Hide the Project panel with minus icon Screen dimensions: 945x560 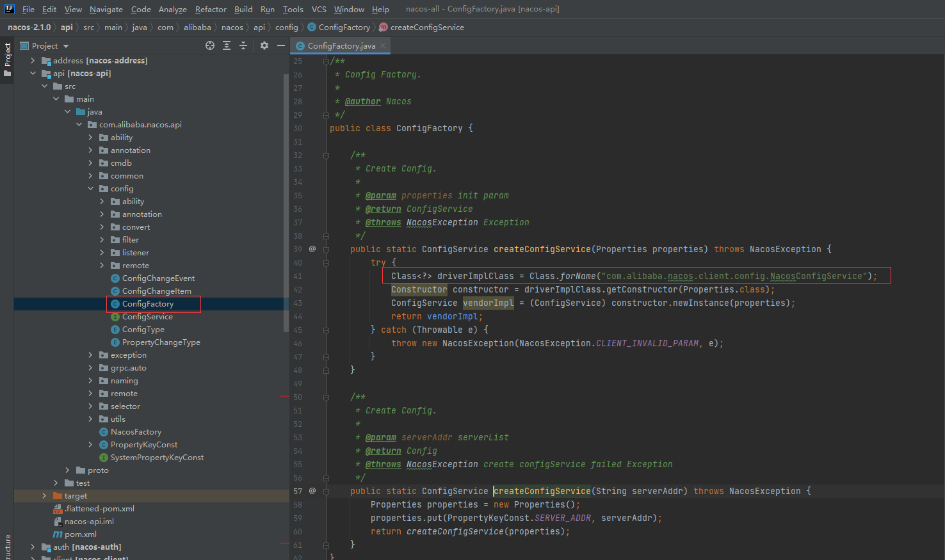(280, 45)
